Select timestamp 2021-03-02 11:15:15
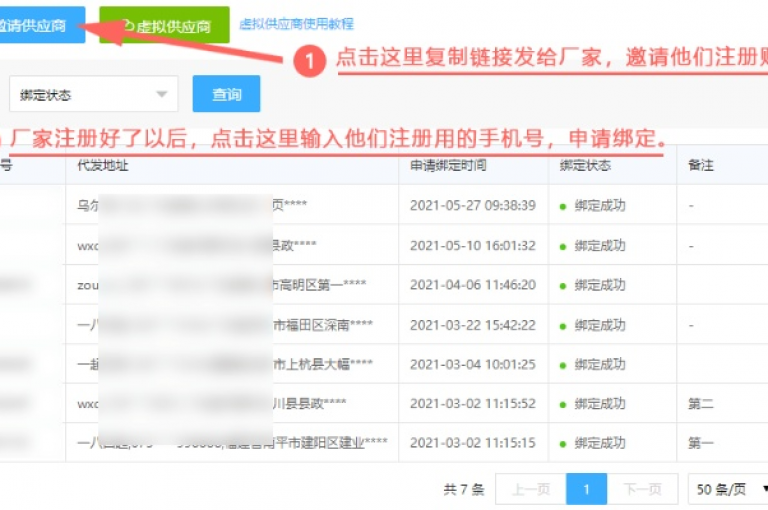The height and width of the screenshot is (510, 768). point(473,443)
